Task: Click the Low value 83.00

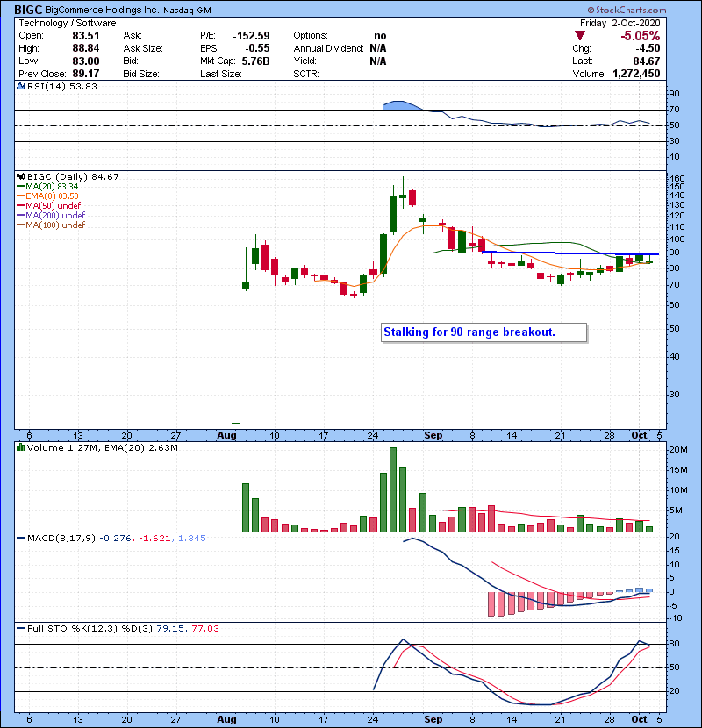Action: coord(85,61)
